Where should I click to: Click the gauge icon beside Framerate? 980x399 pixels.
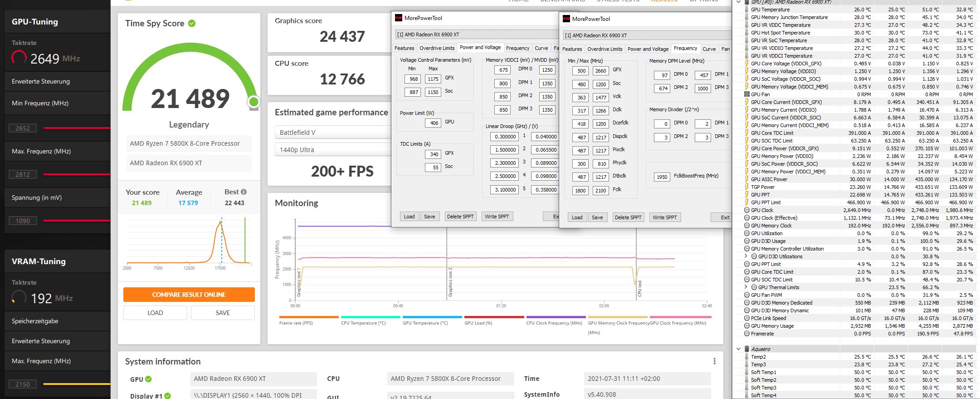click(746, 334)
